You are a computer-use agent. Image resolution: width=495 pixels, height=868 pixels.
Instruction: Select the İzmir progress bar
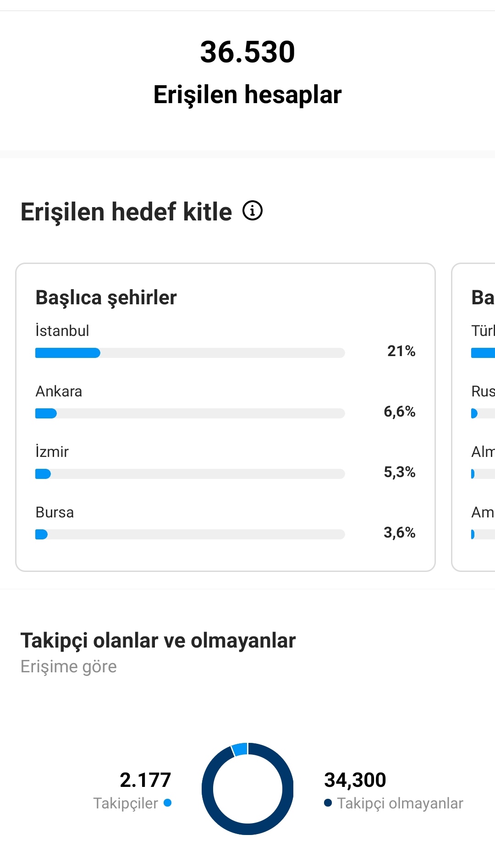190,474
